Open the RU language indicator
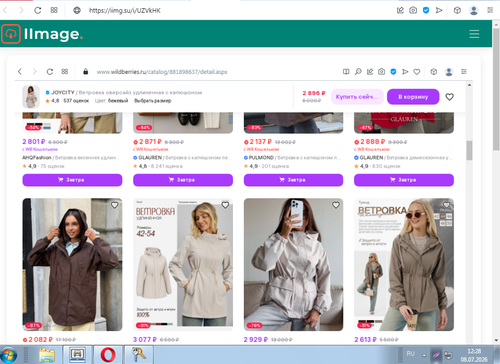The image size is (500, 364). 411,354
